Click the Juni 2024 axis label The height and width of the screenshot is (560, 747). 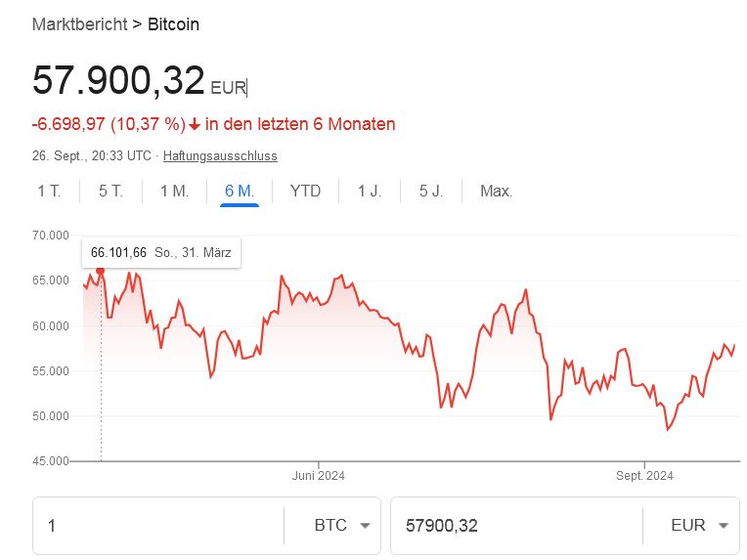(319, 476)
